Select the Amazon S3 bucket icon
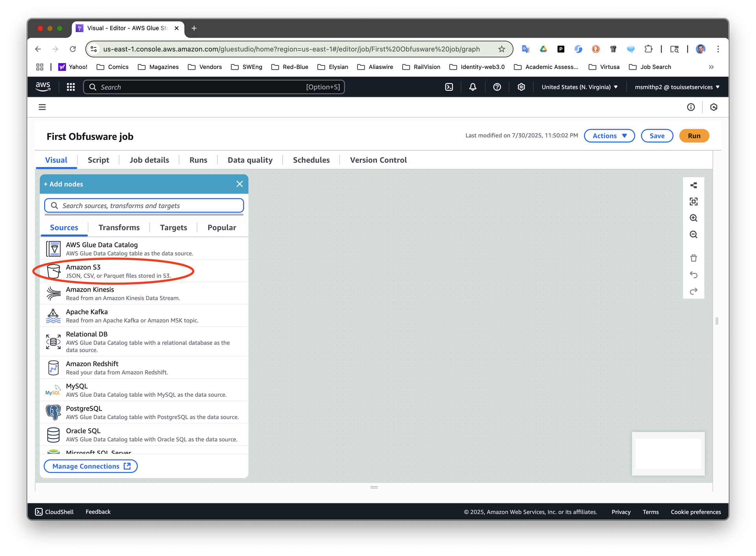Viewport: 756px width, 556px height. pyautogui.click(x=53, y=271)
